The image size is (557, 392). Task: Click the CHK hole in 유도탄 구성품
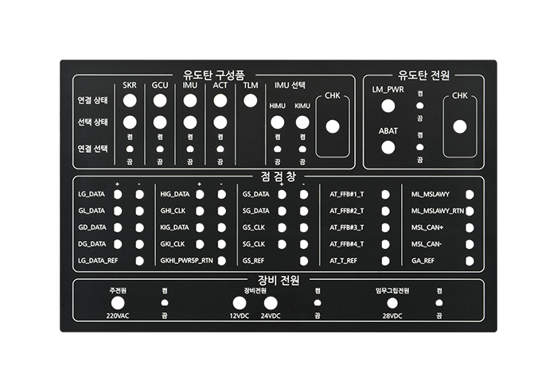click(x=333, y=126)
